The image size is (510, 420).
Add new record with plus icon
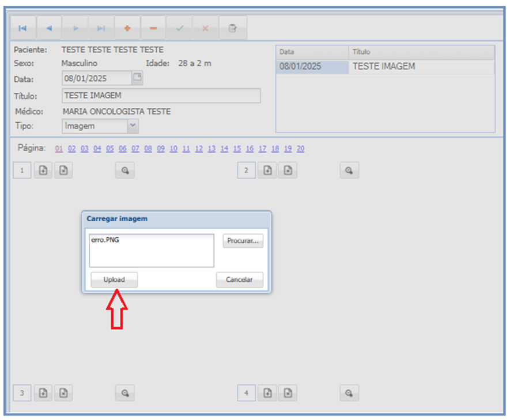point(127,28)
